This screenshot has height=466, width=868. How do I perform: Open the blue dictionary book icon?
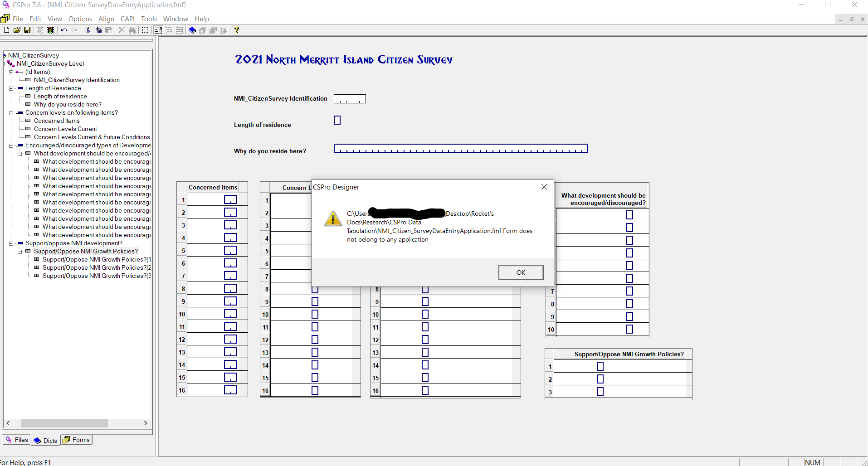point(192,30)
